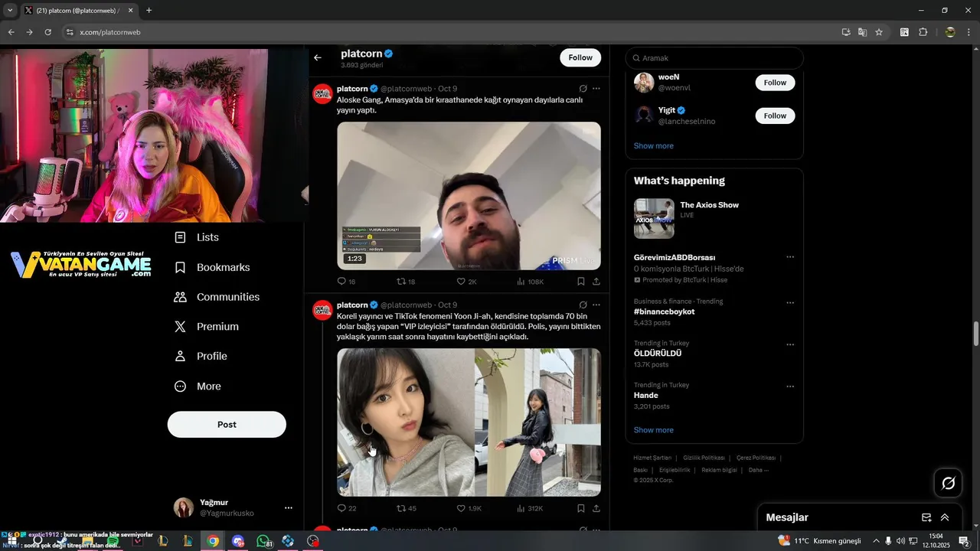Open the #binanceboykot trending topic
980x551 pixels.
664,311
